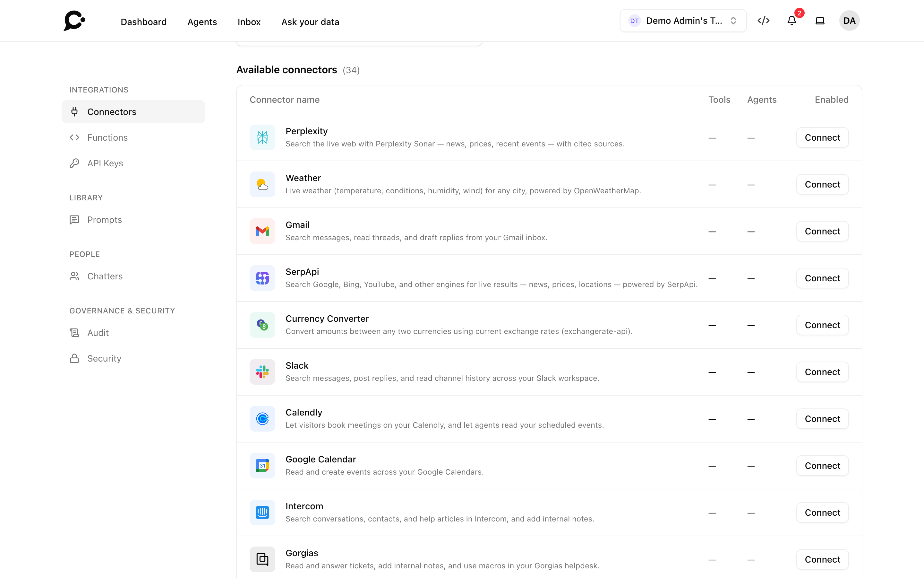Click the Connector name column header

(285, 100)
